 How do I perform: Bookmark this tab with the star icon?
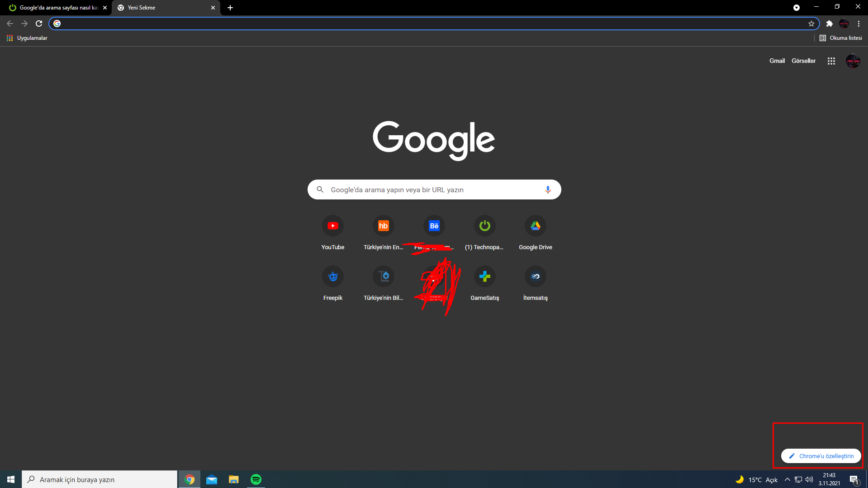click(x=811, y=24)
